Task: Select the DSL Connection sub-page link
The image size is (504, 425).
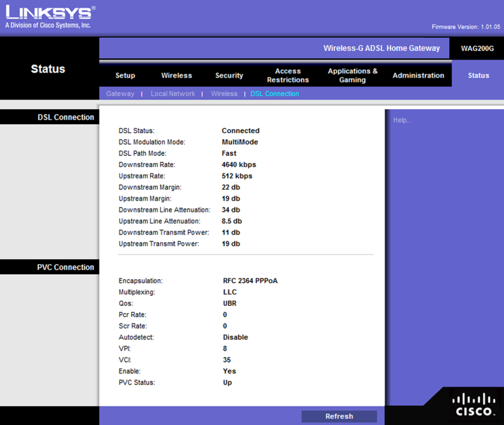Action: point(274,94)
